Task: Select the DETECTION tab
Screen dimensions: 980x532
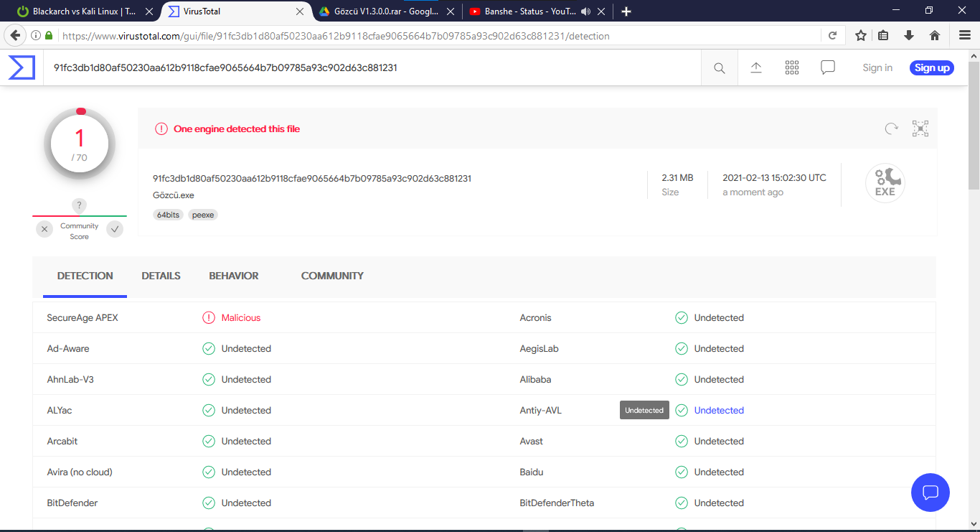Action: click(x=85, y=276)
